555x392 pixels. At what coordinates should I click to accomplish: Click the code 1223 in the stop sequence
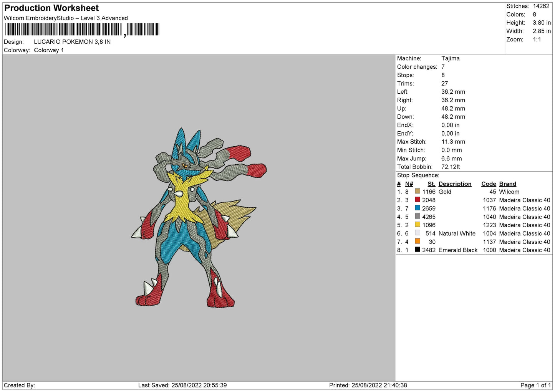pyautogui.click(x=489, y=225)
